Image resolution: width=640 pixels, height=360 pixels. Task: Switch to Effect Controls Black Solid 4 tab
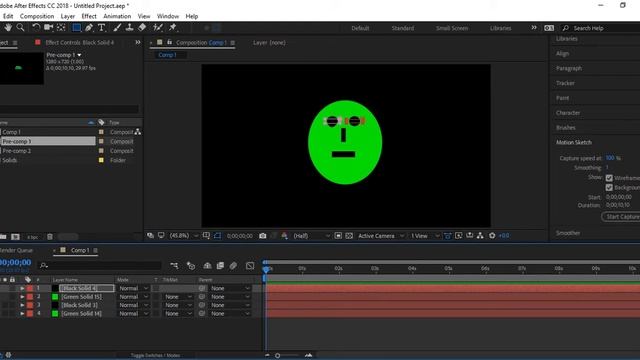(x=80, y=42)
